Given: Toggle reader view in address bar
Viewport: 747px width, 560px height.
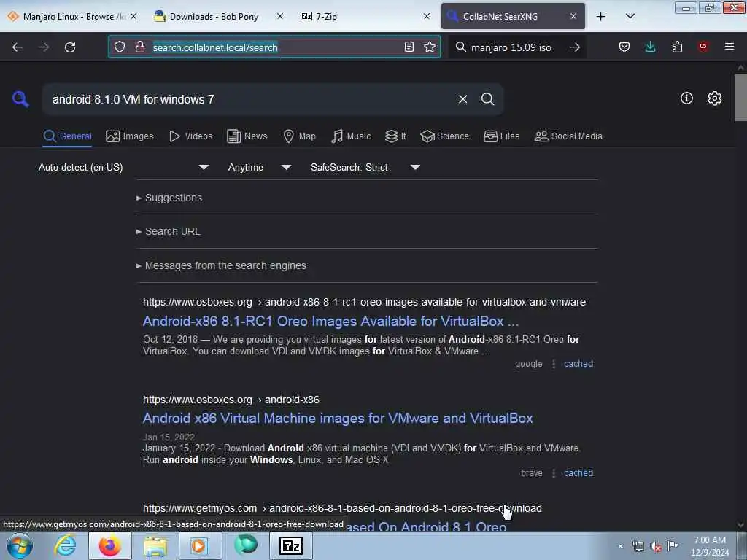Looking at the screenshot, I should click(x=409, y=47).
